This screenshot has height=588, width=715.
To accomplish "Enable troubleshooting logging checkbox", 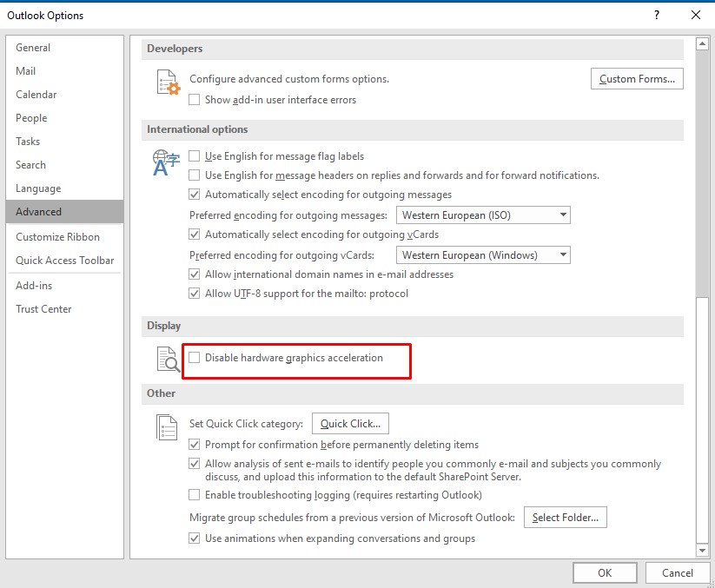I will (x=195, y=495).
